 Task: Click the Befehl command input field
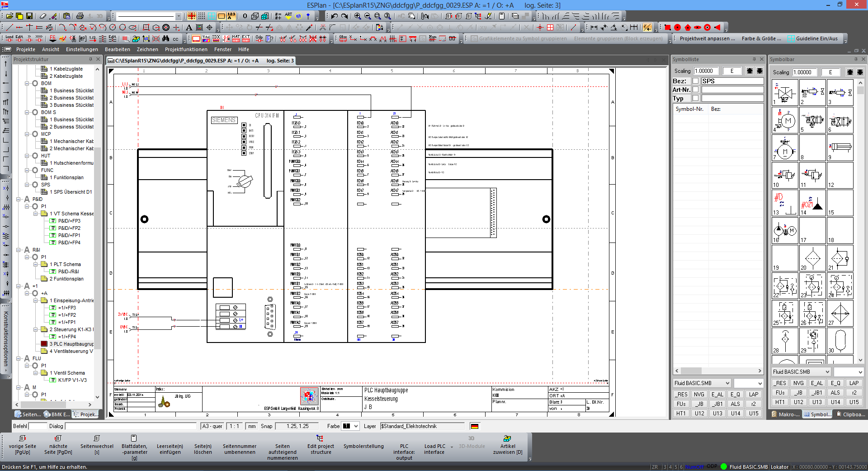point(38,426)
